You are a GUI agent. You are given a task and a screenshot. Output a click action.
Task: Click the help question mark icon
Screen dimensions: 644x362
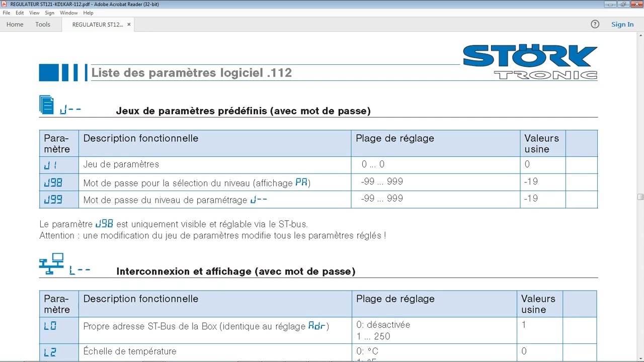coord(595,24)
